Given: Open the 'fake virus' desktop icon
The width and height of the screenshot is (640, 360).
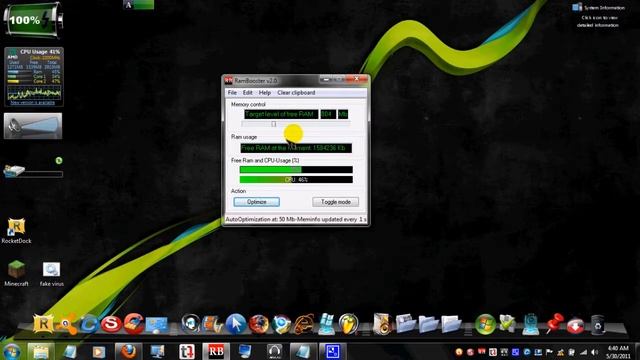Looking at the screenshot, I should (51, 274).
